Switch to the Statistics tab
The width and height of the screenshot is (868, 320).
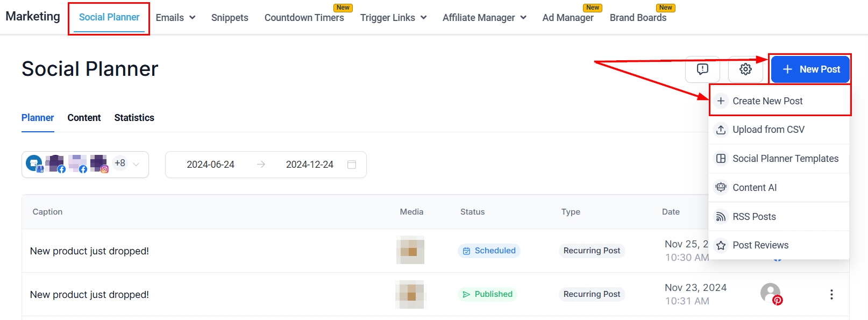coord(134,118)
